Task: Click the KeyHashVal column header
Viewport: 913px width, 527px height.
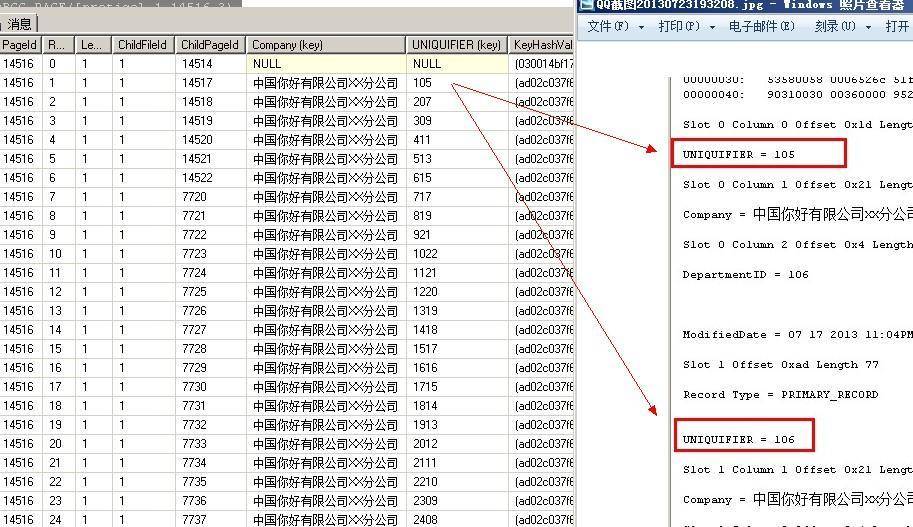Action: (x=542, y=45)
